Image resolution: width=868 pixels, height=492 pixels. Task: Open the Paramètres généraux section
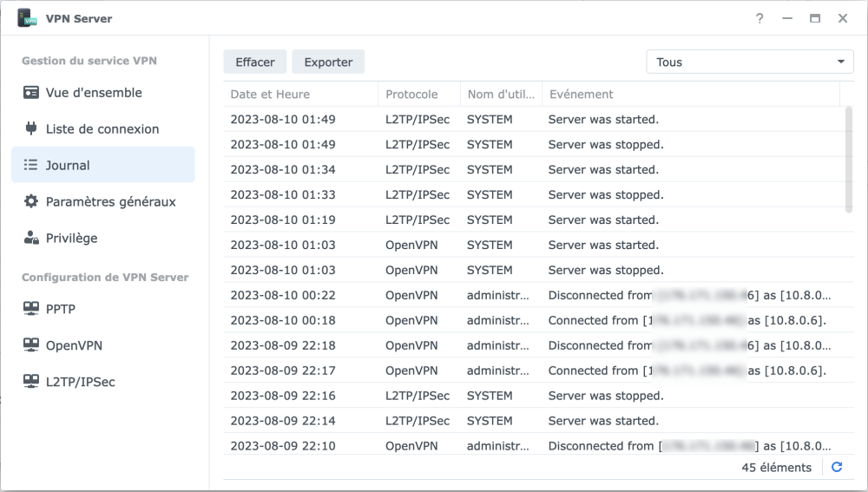110,201
